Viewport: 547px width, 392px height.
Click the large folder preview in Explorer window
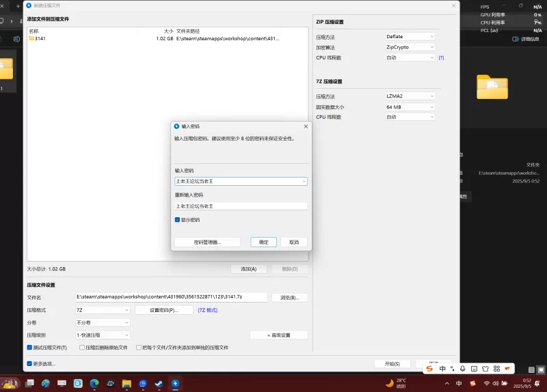[x=492, y=87]
